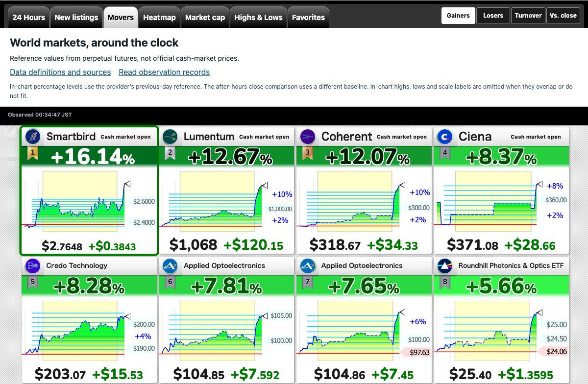
Task: Click the gold rank 1 badge on Smartbird
Action: (x=33, y=154)
